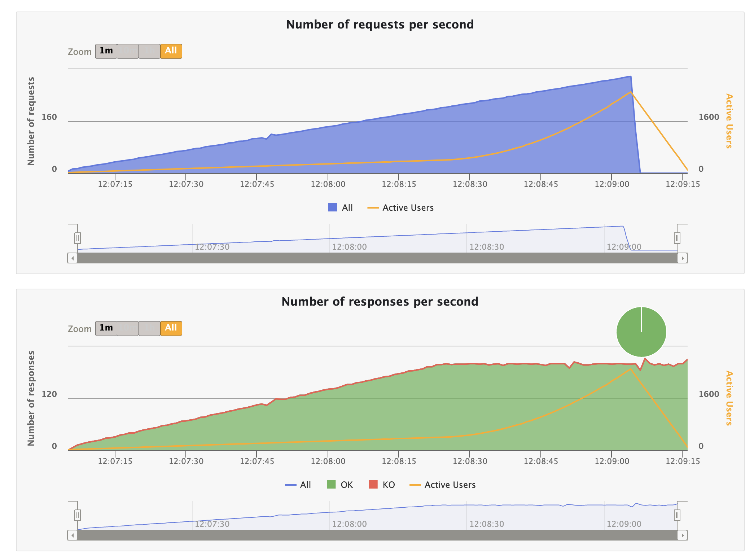Set responses chart zoom to 1m

(x=106, y=328)
